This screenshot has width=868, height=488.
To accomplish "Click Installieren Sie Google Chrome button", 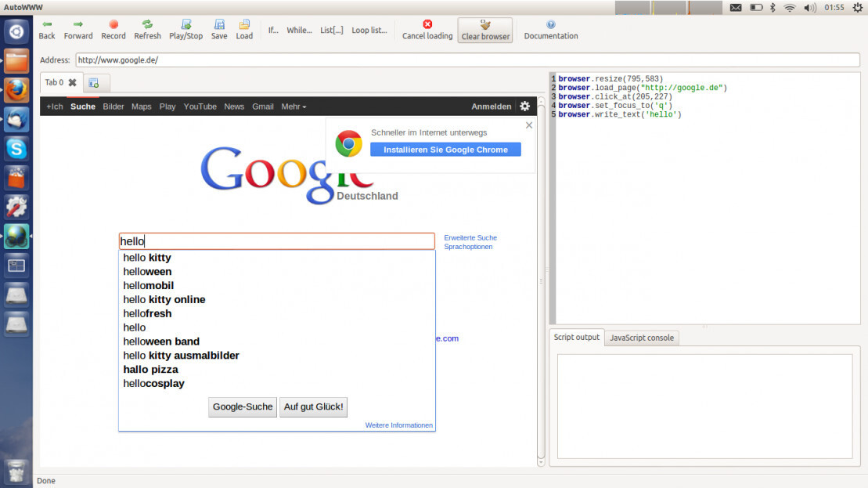I will (x=445, y=150).
